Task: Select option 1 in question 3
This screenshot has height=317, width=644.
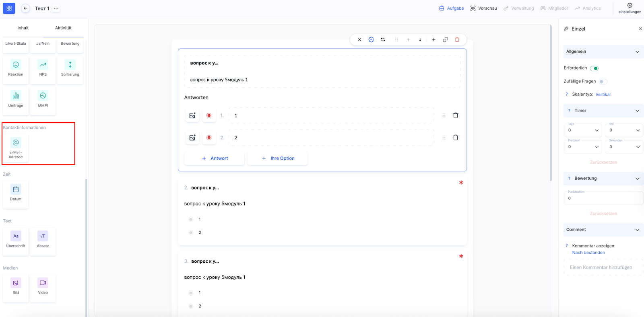Action: pyautogui.click(x=191, y=293)
